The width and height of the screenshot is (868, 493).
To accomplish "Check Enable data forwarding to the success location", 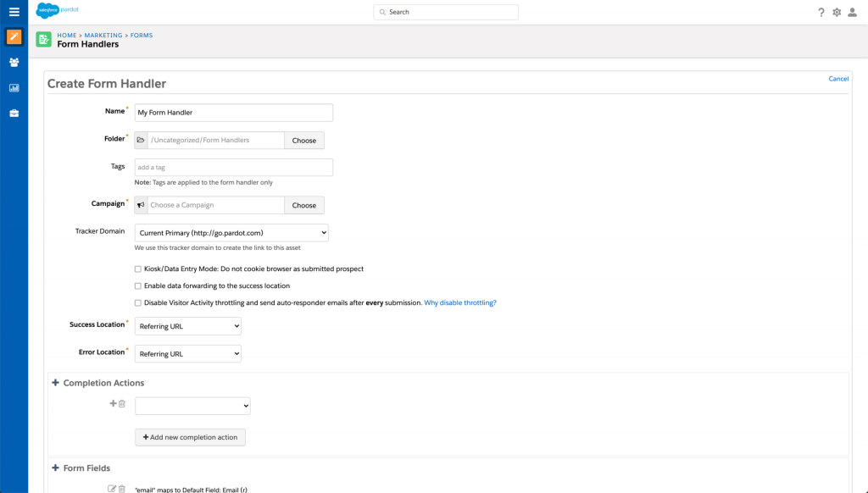I will (137, 285).
